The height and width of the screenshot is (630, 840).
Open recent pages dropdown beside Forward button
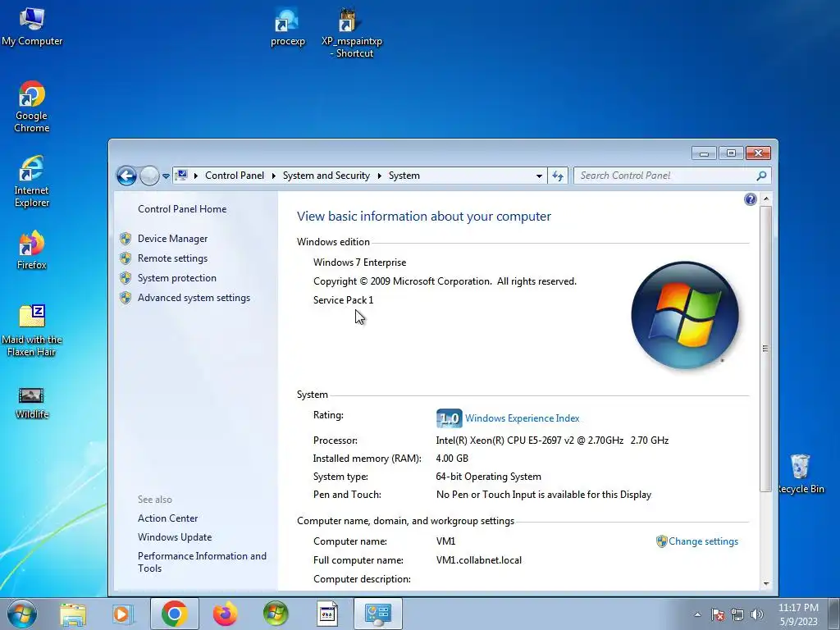[x=166, y=176]
